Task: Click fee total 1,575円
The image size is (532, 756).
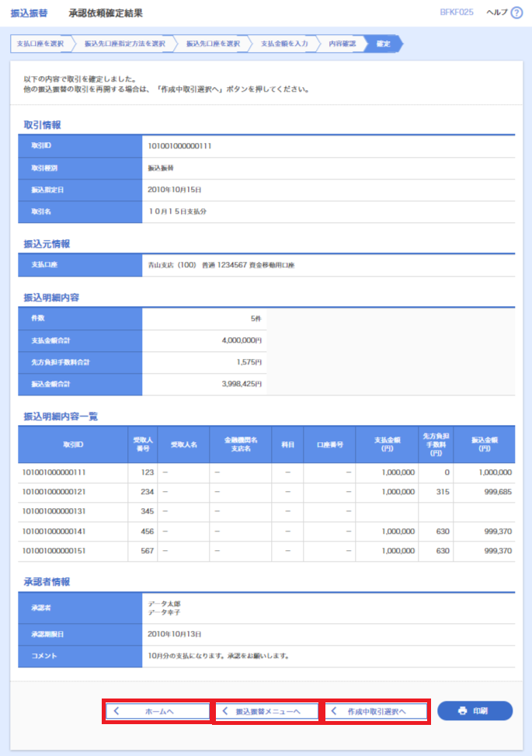Action: 249,361
